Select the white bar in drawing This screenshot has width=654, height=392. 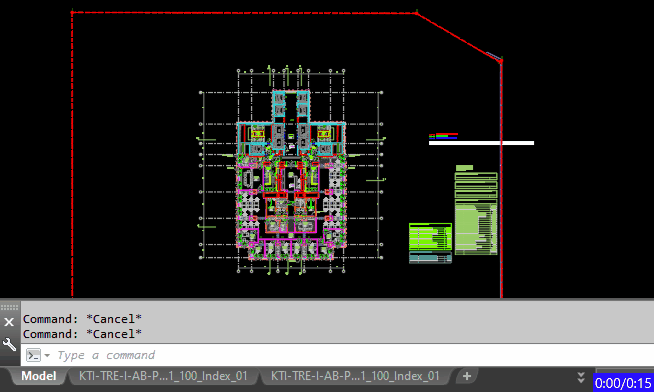(x=481, y=143)
